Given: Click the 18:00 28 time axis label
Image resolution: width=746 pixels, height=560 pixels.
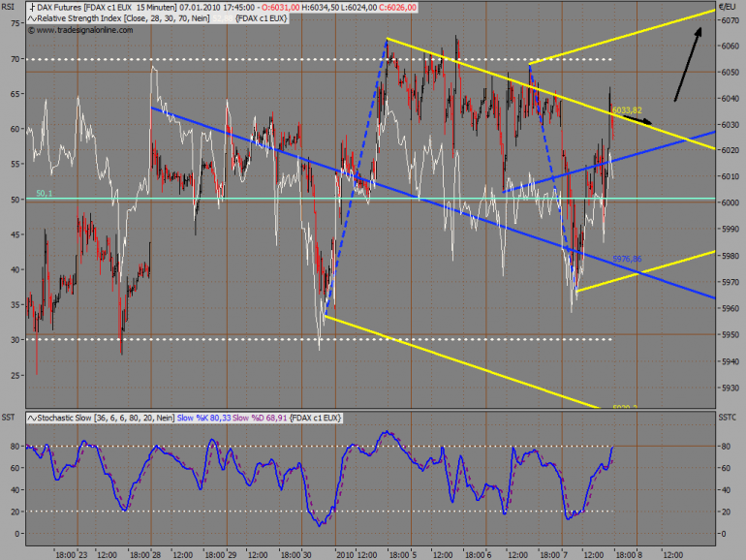Looking at the screenshot, I should pos(145,555).
